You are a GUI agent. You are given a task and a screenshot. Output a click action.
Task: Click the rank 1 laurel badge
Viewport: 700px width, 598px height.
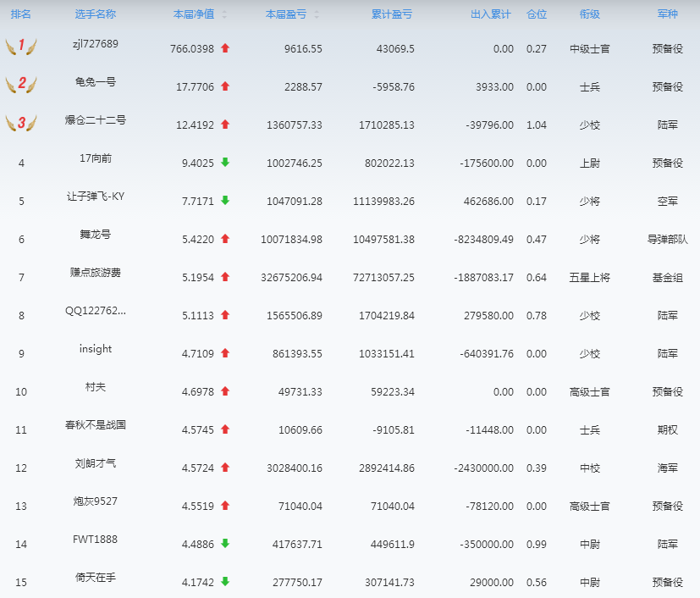(x=21, y=46)
